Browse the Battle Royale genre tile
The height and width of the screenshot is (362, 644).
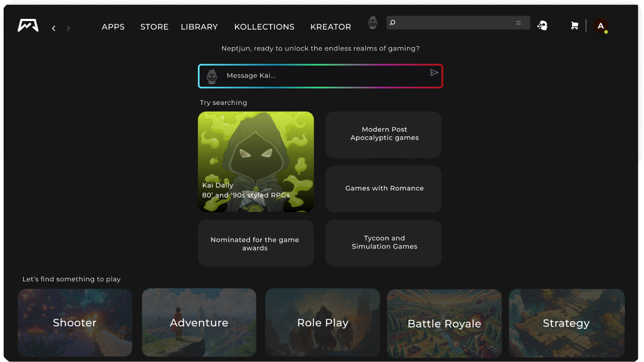point(444,323)
